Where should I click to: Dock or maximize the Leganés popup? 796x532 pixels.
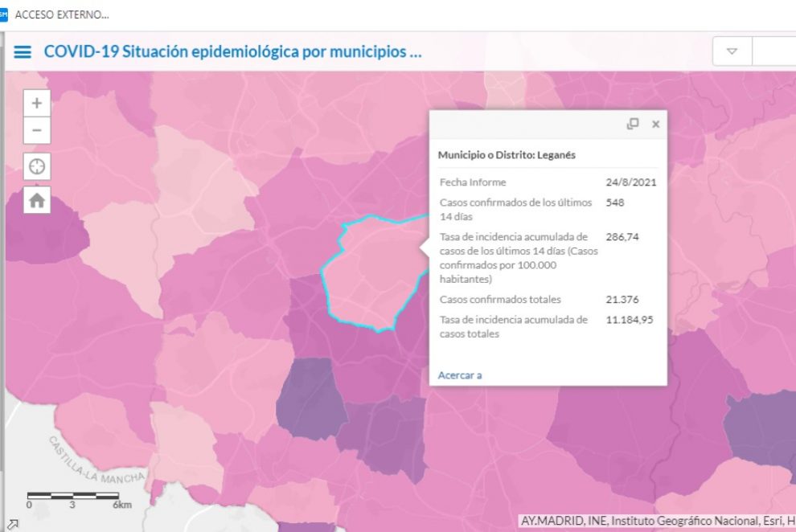[x=633, y=124]
